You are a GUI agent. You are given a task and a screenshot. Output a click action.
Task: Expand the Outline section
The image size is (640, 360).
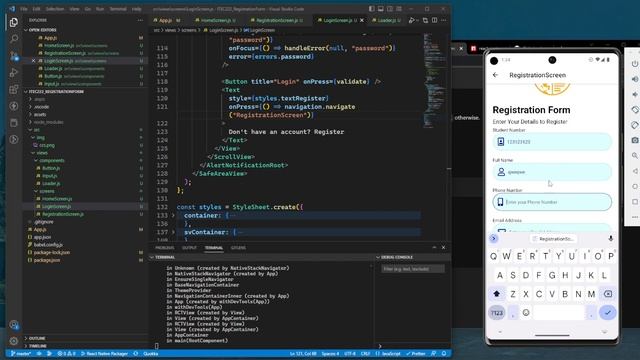36,338
